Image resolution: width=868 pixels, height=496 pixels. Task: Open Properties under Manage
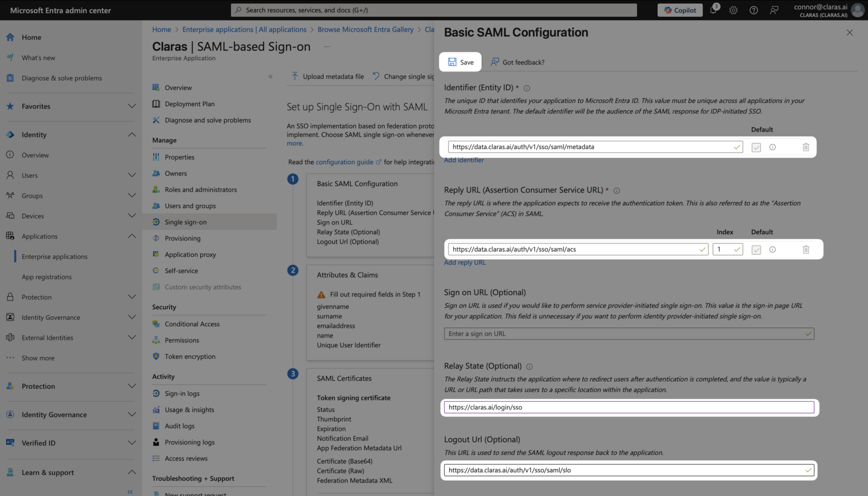(180, 157)
